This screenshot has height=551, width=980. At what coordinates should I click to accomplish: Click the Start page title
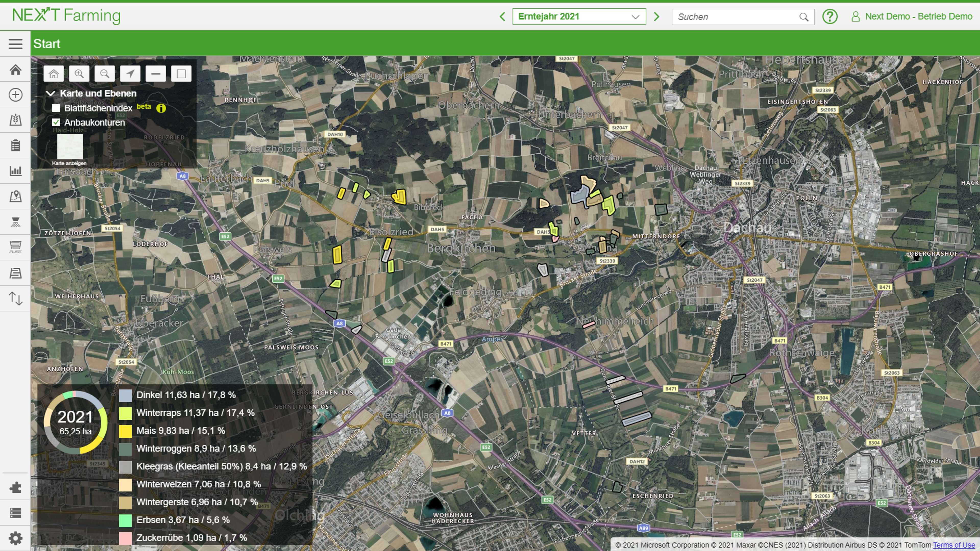[x=47, y=44]
